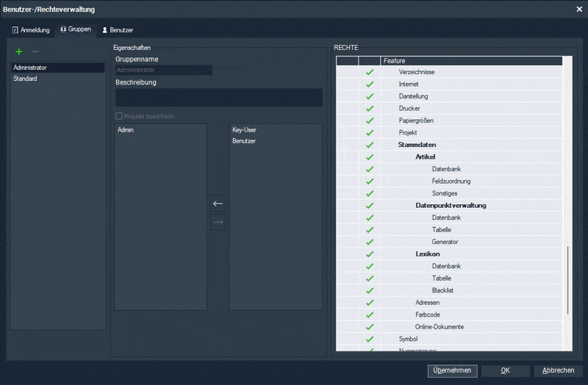The height and width of the screenshot is (385, 588).
Task: Open the Benutzer tab
Action: (x=118, y=30)
